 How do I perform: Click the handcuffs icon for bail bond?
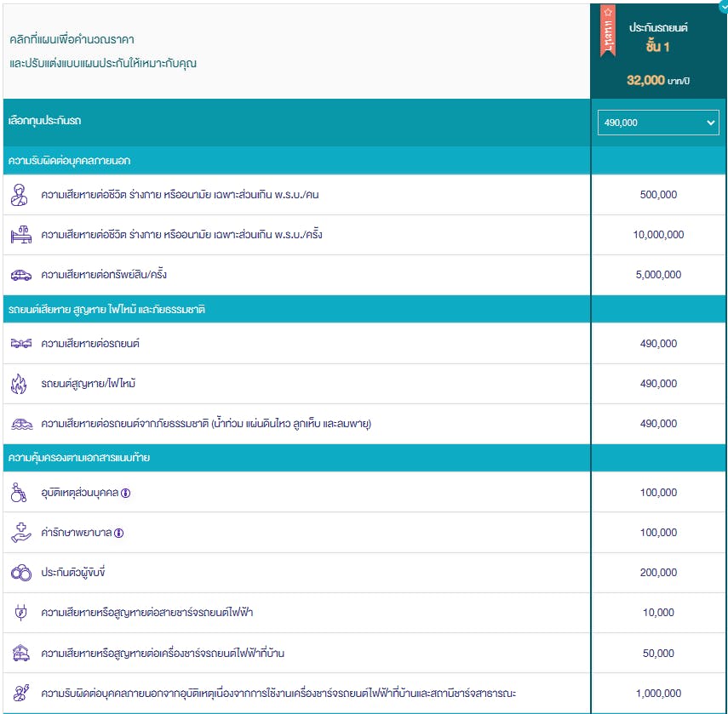[x=21, y=573]
